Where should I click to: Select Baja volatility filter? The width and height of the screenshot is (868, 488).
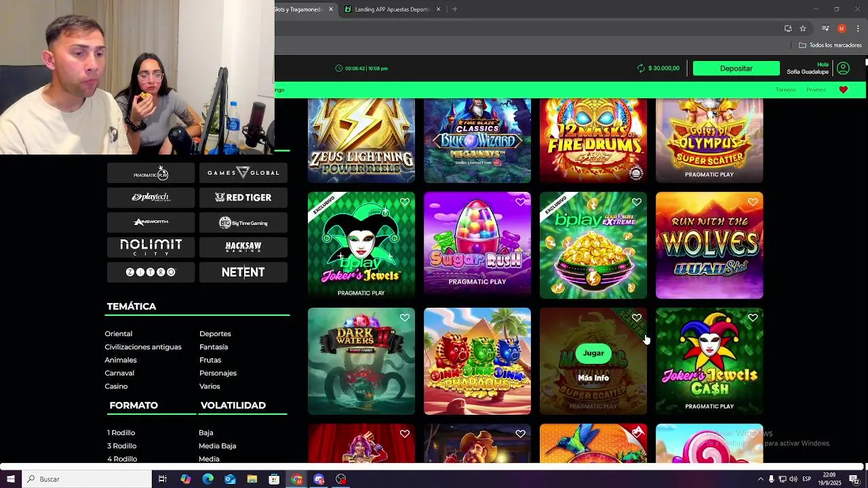pos(206,432)
